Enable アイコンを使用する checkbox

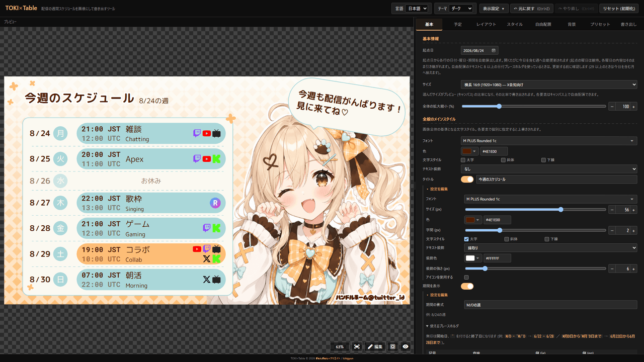(466, 278)
